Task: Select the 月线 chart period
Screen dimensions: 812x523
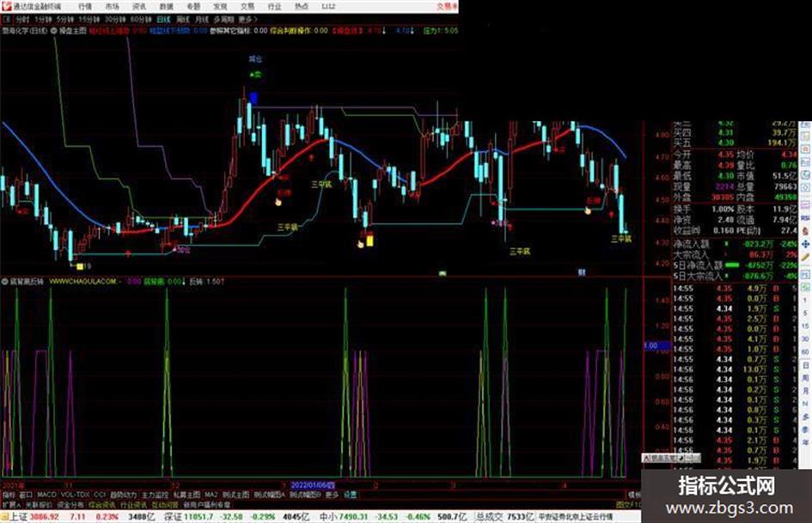Action: pyautogui.click(x=201, y=20)
